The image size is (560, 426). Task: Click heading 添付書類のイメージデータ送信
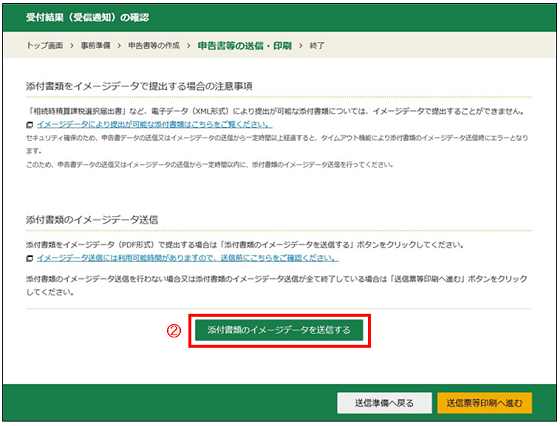pyautogui.click(x=92, y=220)
